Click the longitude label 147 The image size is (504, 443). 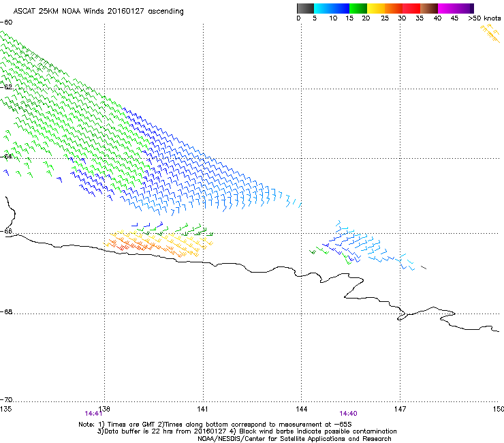(400, 409)
